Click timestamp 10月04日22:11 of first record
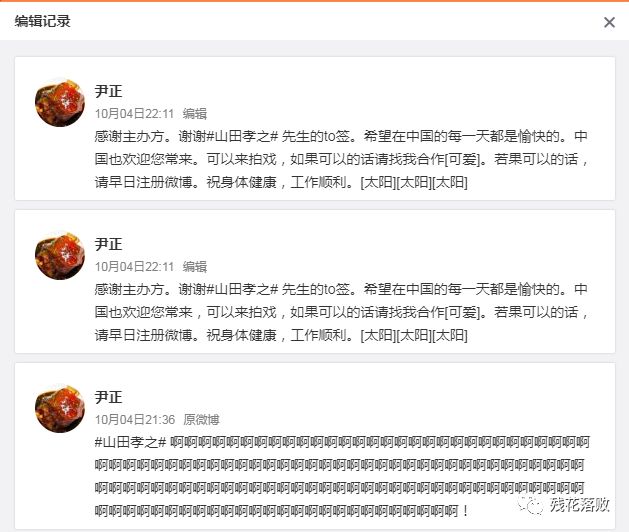Screen dimensions: 629x532 point(134,114)
